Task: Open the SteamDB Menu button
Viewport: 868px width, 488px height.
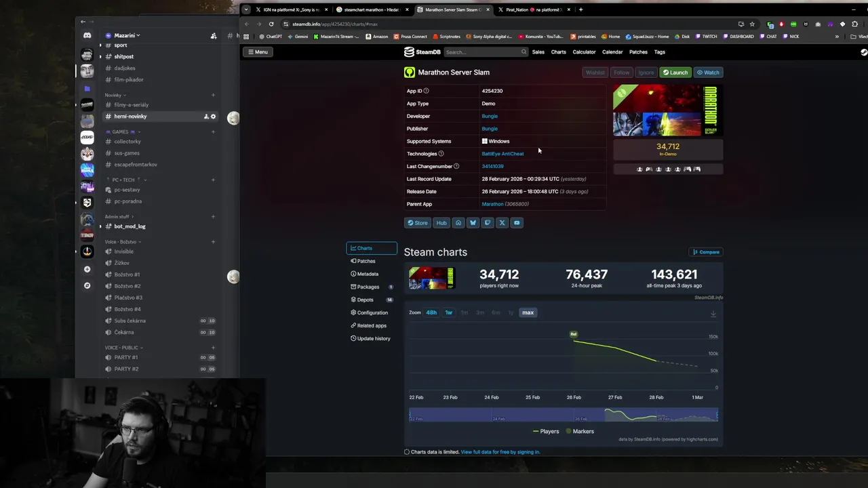Action: [x=258, y=52]
